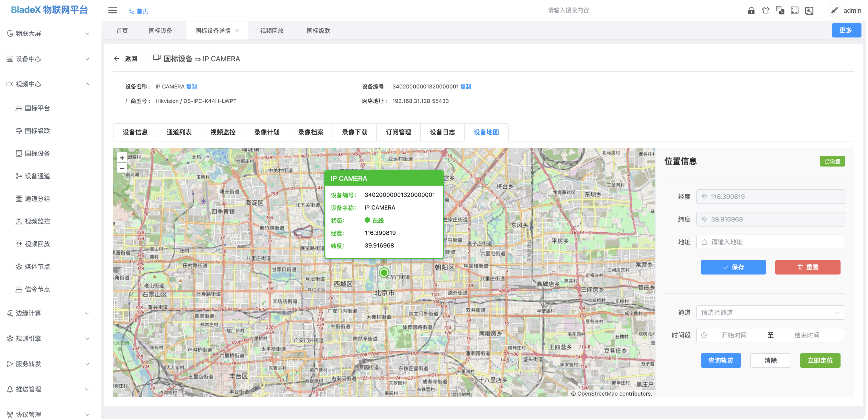Click the 清除 button
The width and height of the screenshot is (868, 420).
770,361
